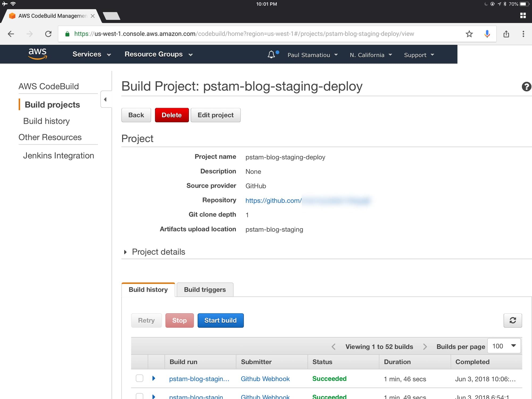Image resolution: width=532 pixels, height=399 pixels.
Task: Open the Services dropdown menu
Action: (92, 54)
